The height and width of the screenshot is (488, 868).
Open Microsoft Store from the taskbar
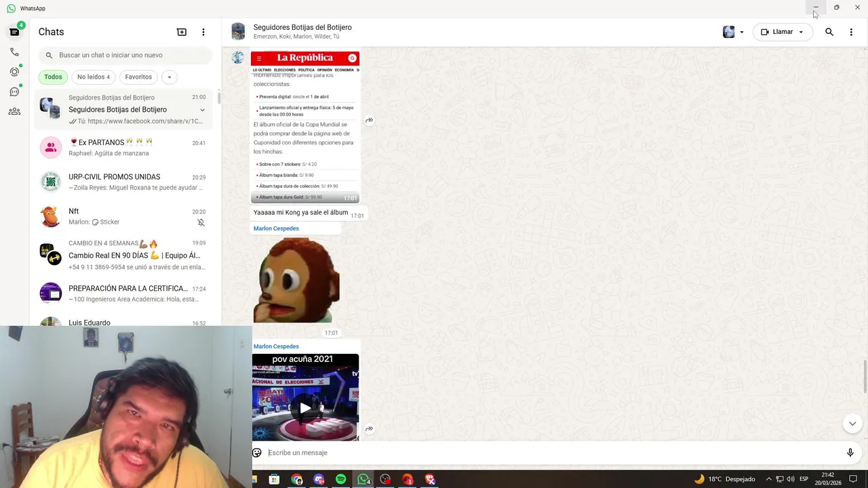click(x=275, y=479)
